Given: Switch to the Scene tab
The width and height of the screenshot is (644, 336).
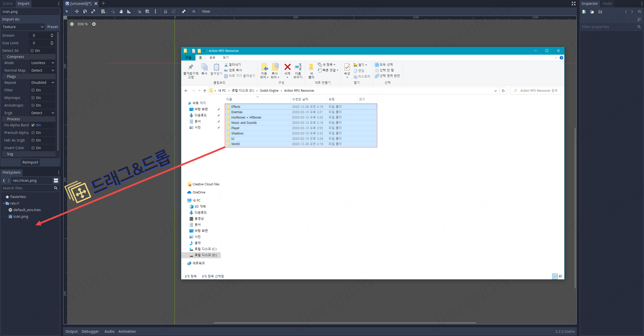Looking at the screenshot, I should tap(8, 4).
